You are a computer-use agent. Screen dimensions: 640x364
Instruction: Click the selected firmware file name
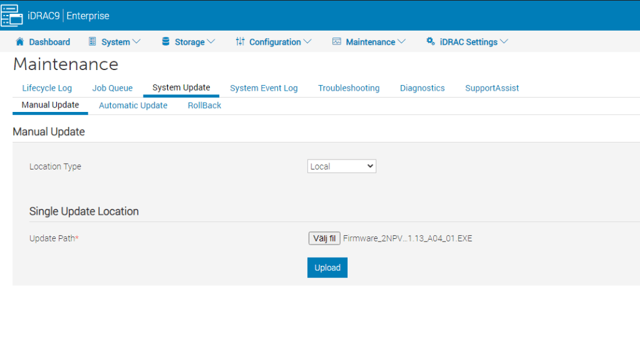click(x=407, y=238)
